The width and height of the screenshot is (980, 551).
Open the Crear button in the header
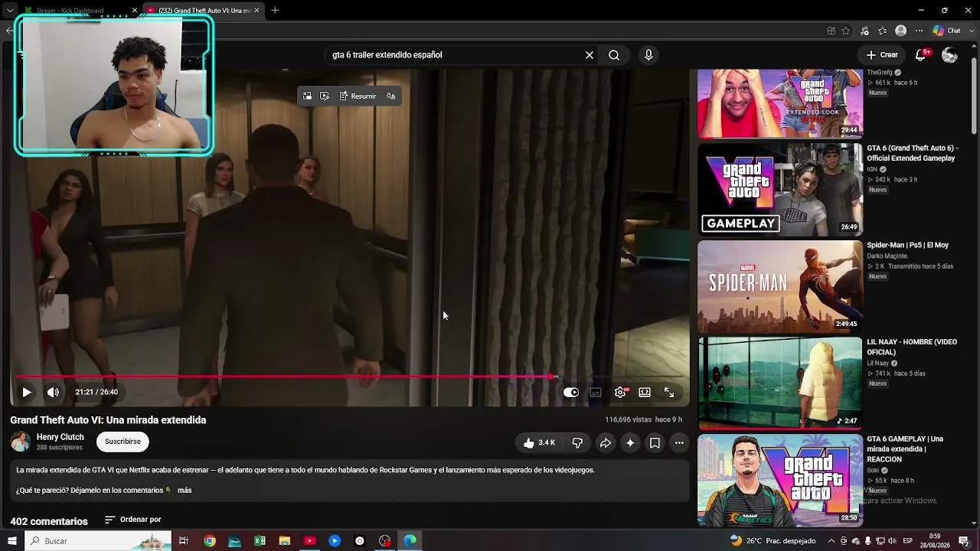pos(882,55)
